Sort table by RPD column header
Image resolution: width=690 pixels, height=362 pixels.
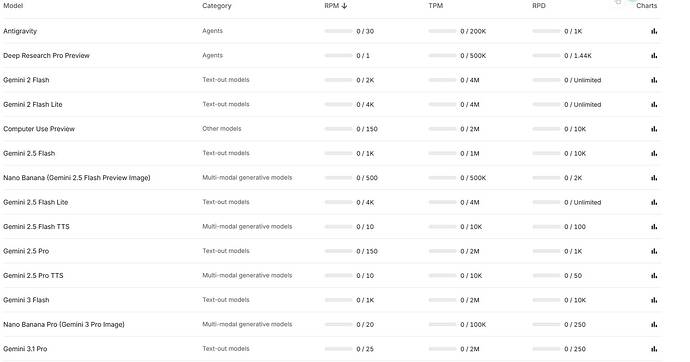539,6
